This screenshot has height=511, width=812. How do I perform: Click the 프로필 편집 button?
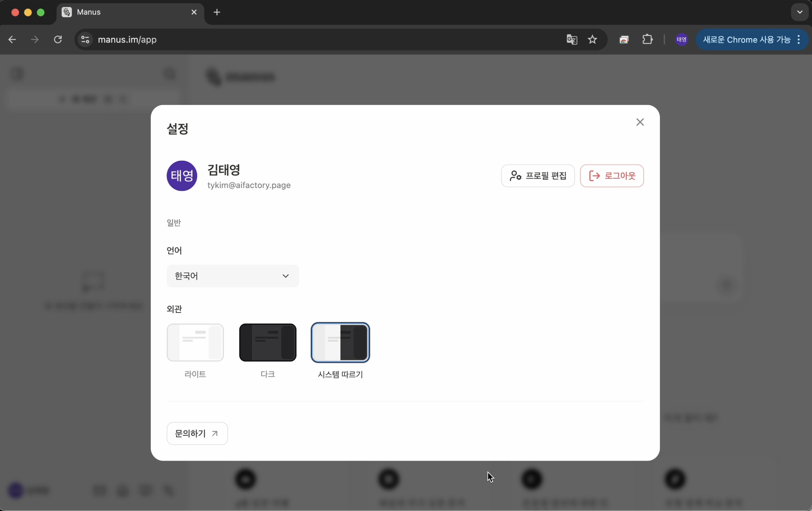[x=538, y=175]
